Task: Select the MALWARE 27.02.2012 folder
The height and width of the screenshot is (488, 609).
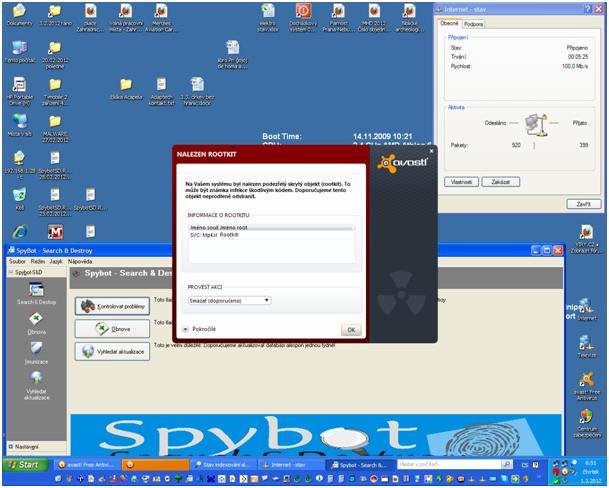Action: pos(55,129)
